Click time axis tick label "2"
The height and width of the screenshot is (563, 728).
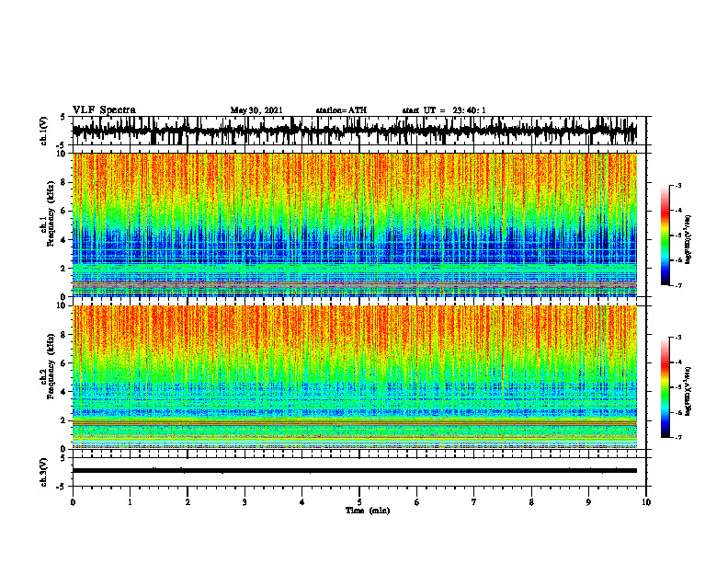[188, 502]
